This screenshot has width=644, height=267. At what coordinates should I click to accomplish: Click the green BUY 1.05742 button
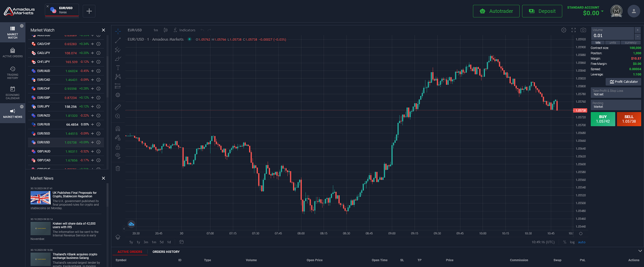tap(603, 119)
